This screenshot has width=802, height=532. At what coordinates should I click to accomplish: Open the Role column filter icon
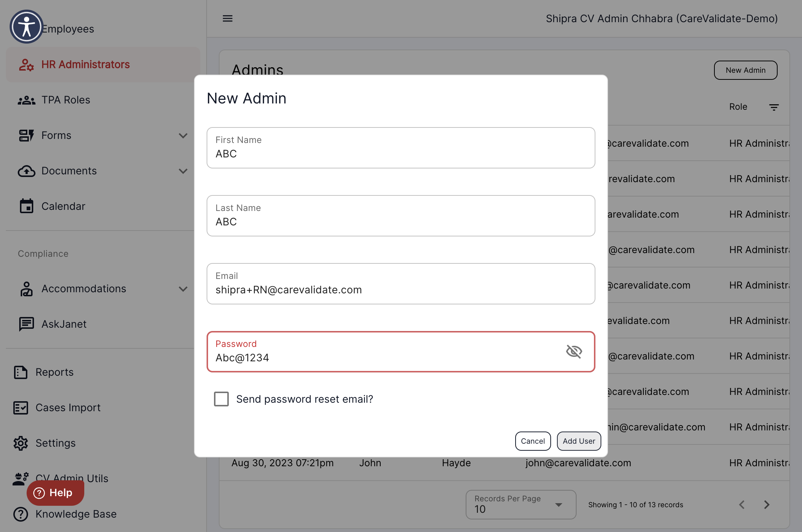tap(774, 107)
